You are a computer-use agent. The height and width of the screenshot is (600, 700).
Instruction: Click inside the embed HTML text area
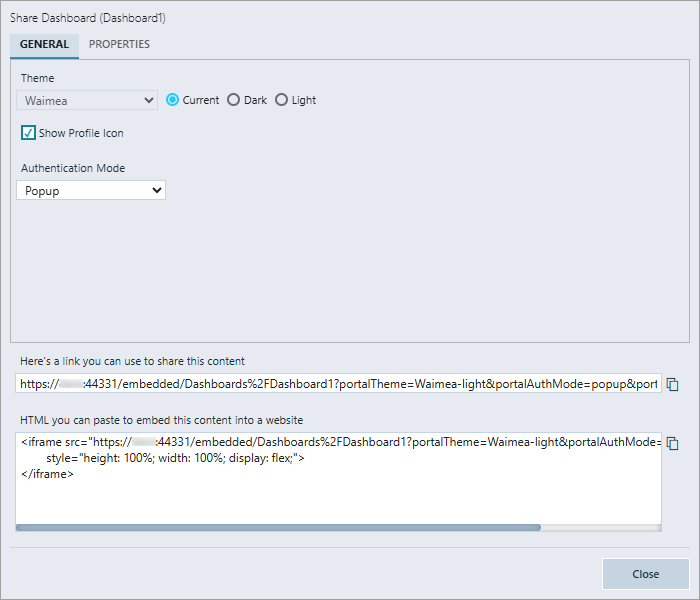click(x=338, y=497)
